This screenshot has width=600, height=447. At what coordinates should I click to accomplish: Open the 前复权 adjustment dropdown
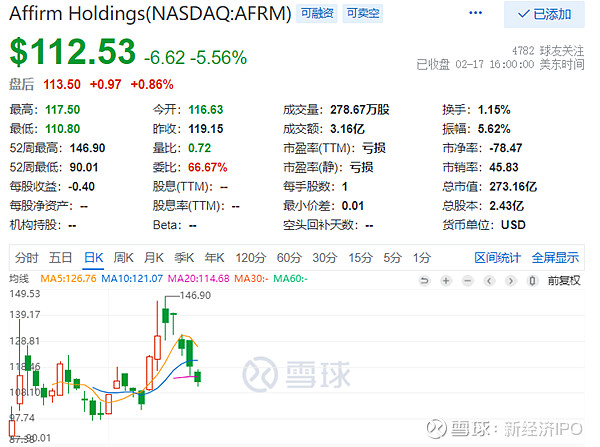564,281
